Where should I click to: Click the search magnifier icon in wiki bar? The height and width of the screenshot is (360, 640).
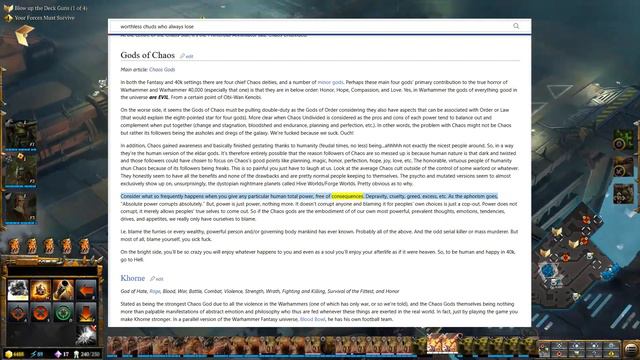(x=516, y=26)
